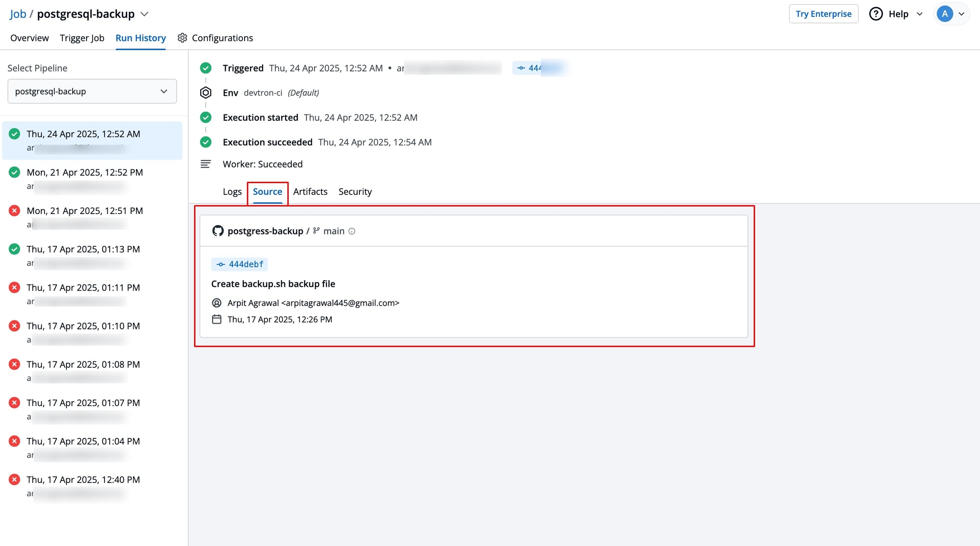Select the failed run from 21 Apr 12:51 PM
Image resolution: width=980 pixels, height=546 pixels.
tap(85, 211)
